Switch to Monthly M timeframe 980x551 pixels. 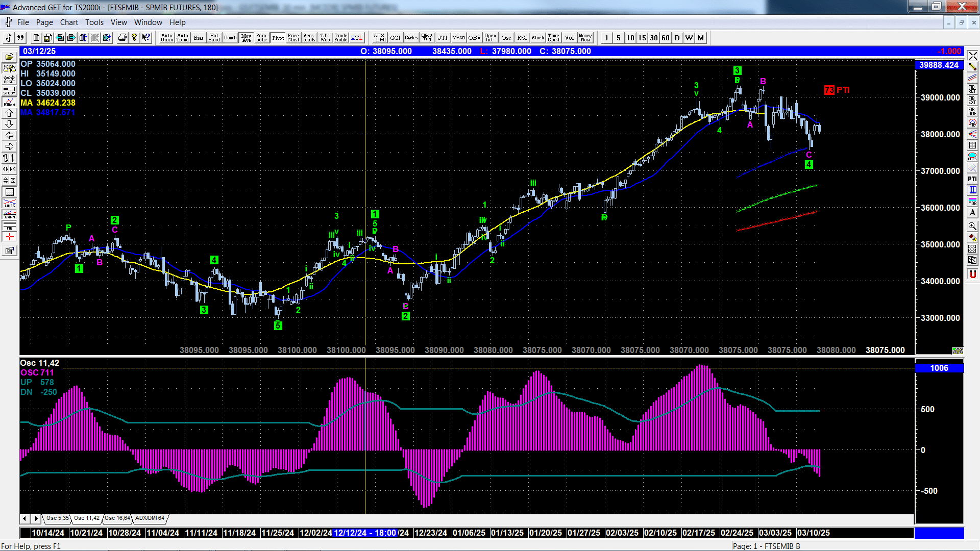point(701,38)
